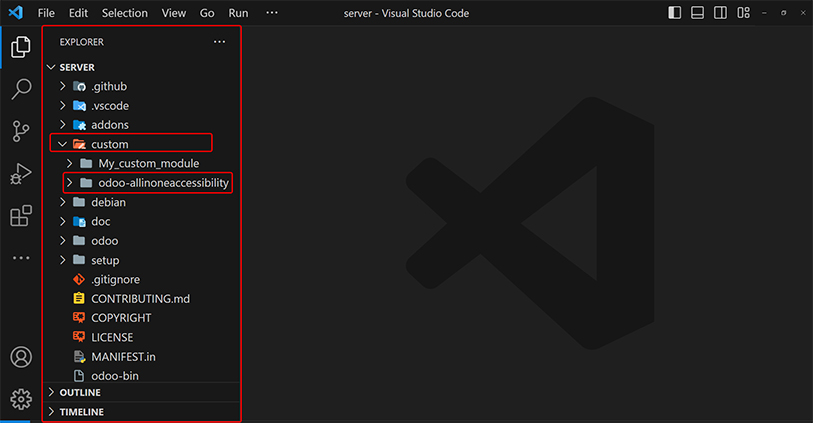Open Run and Debug view icon
Image resolution: width=813 pixels, height=423 pixels.
[x=21, y=174]
